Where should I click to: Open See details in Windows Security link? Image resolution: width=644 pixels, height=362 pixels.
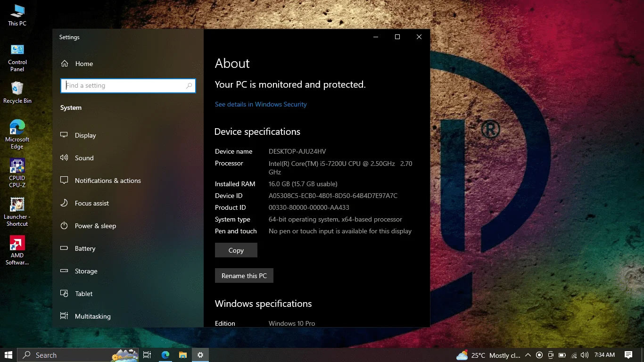[x=261, y=104]
